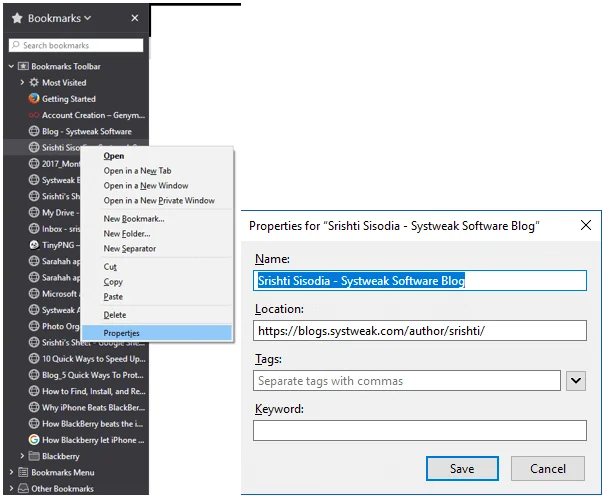
Task: Click globe icon of Blog - Systweak Software
Action: pyautogui.click(x=33, y=131)
